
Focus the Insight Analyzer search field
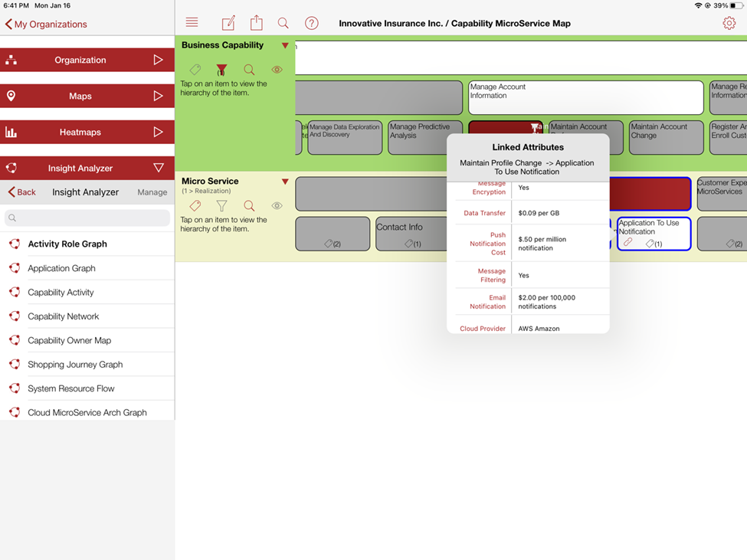pyautogui.click(x=87, y=218)
